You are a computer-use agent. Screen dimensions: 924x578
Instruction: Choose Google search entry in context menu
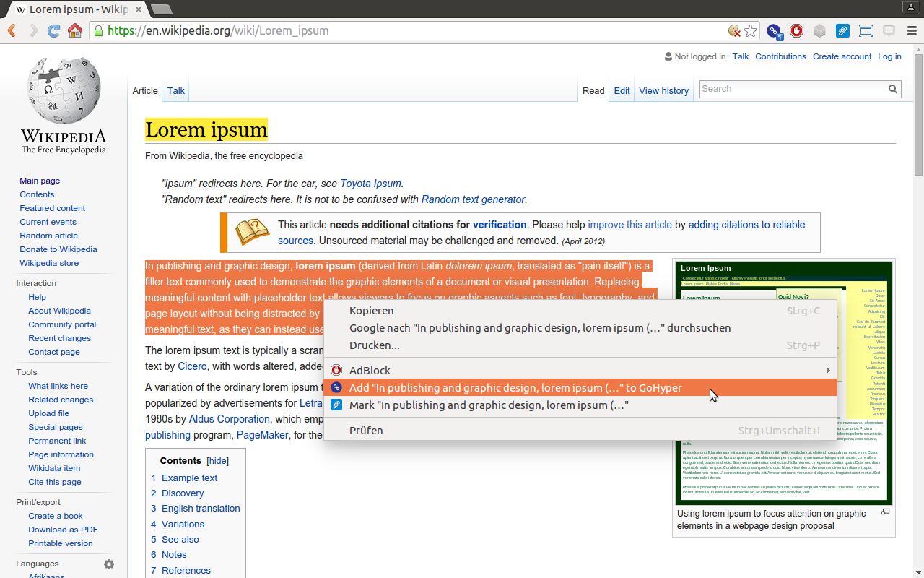point(580,328)
